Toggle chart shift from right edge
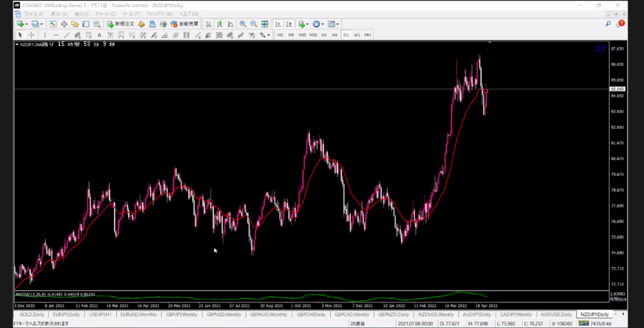 pyautogui.click(x=289, y=25)
